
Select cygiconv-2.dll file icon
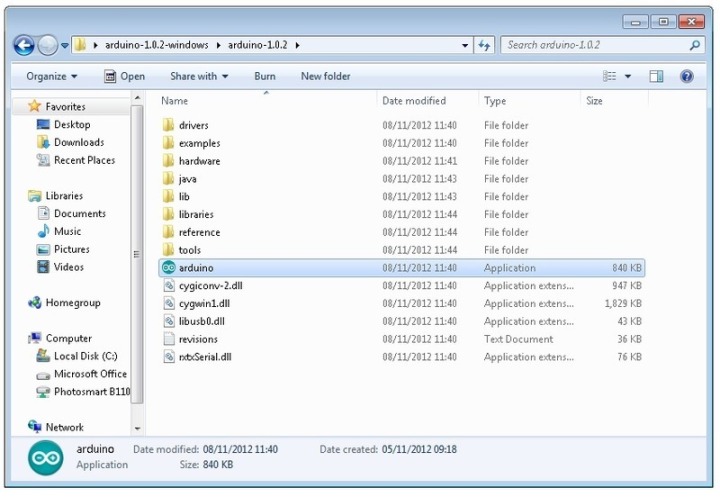pos(169,286)
